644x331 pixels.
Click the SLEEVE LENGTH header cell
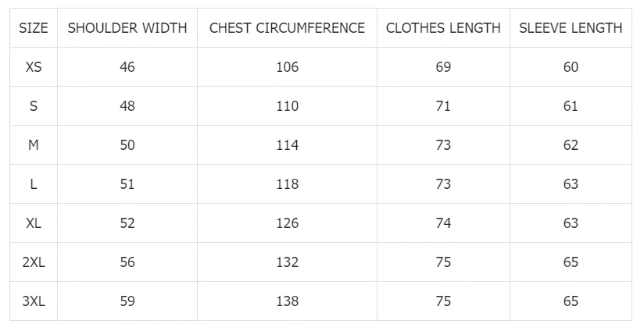571,28
